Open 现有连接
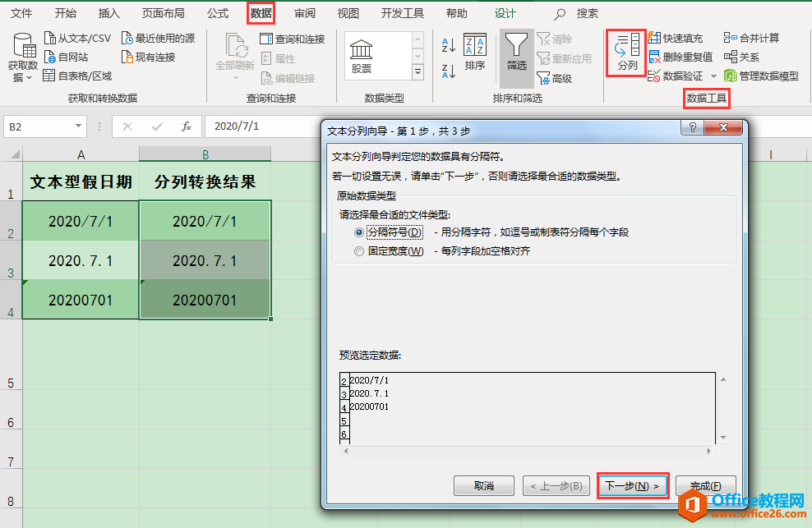Viewport: 812px width, 528px height. tap(148, 57)
